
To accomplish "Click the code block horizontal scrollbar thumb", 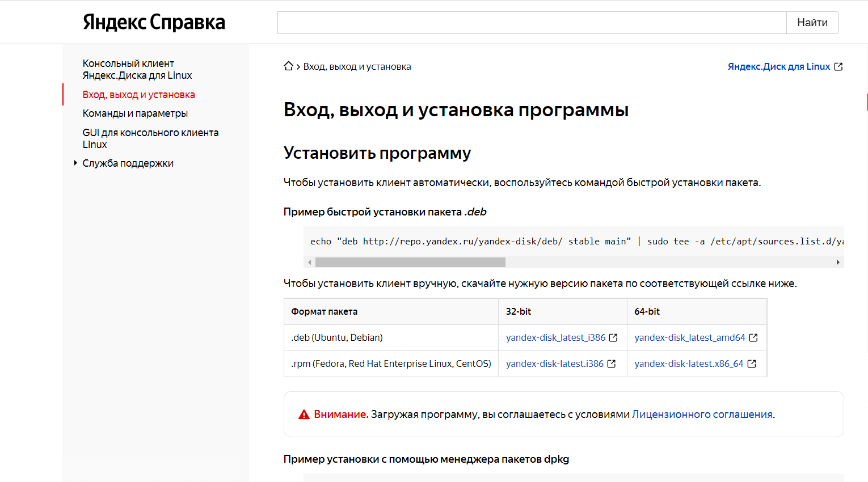I will (410, 263).
